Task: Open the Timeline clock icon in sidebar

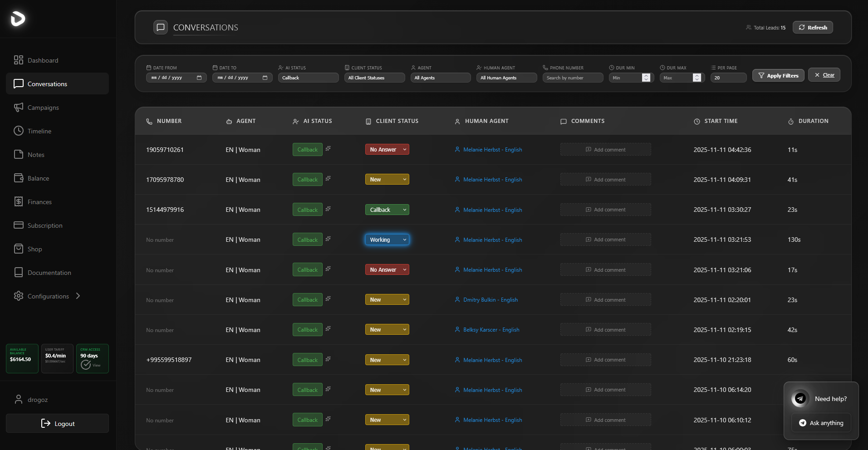Action: (x=19, y=131)
